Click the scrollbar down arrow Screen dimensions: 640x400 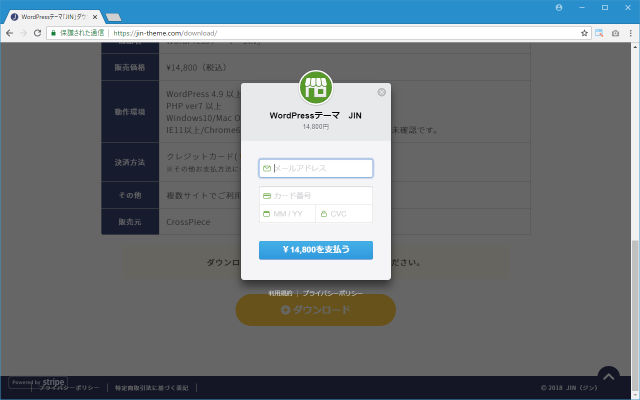[636, 396]
